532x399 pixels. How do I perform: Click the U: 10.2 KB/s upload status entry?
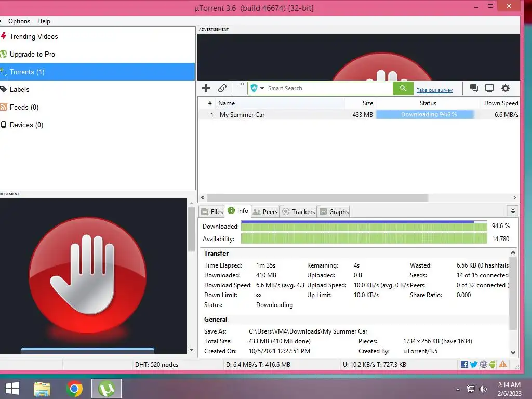[x=375, y=364]
